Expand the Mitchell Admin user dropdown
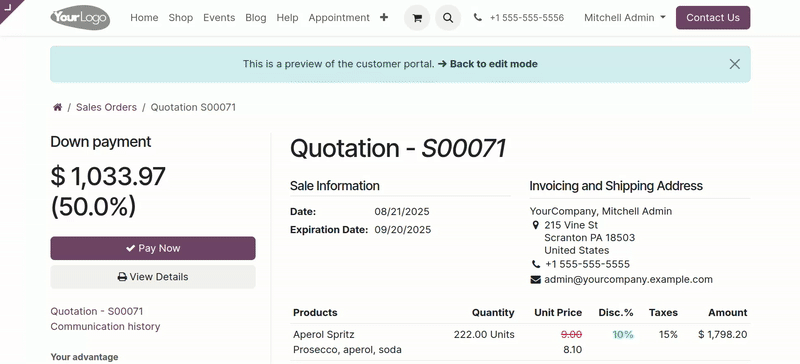This screenshot has width=800, height=364. click(624, 17)
